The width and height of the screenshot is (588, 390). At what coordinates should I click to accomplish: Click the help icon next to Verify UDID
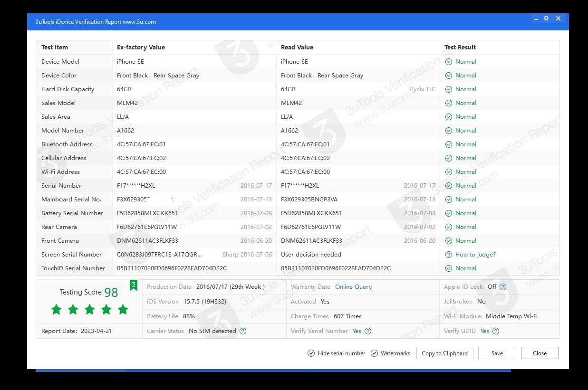pos(496,331)
